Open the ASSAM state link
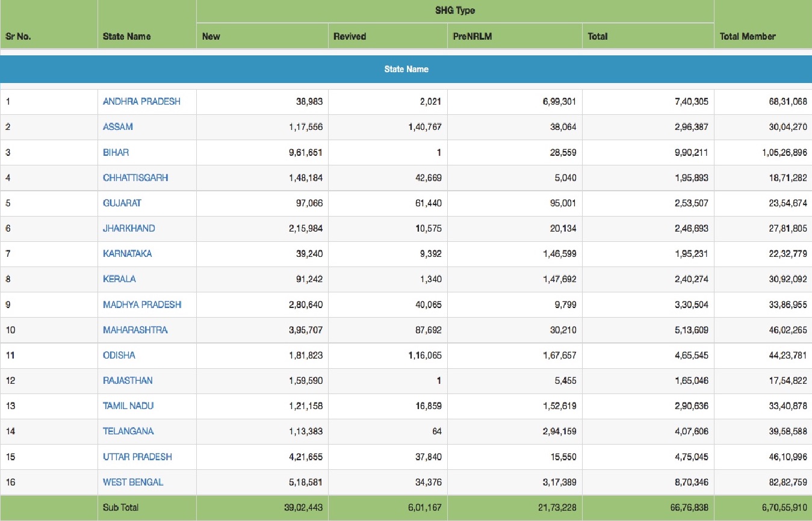 [x=118, y=127]
